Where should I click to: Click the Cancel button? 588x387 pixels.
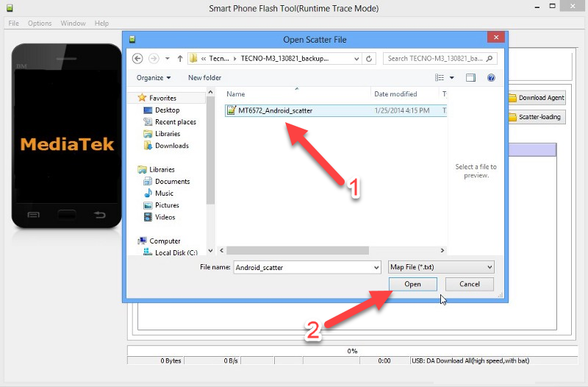(x=470, y=284)
